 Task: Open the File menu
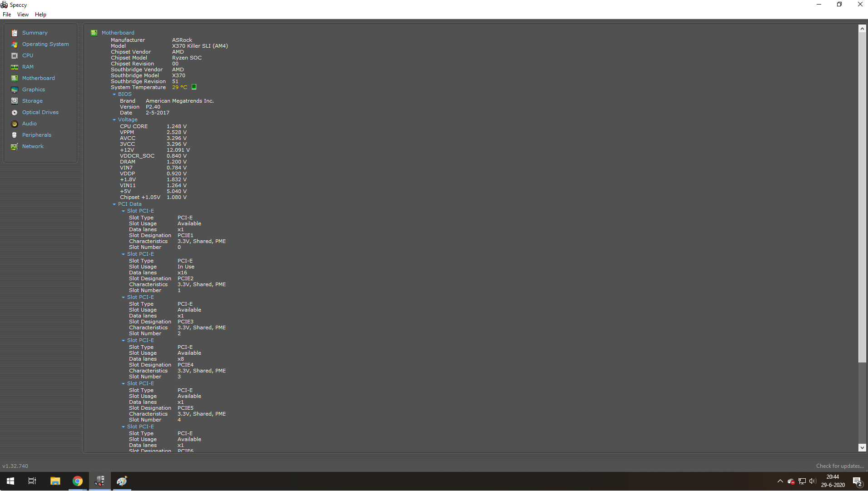pyautogui.click(x=7, y=15)
